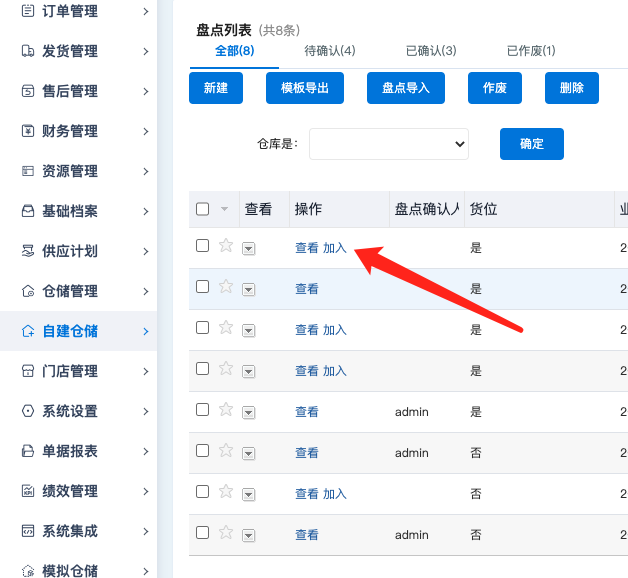Click admin cell in the 是 row
Image resolution: width=628 pixels, height=578 pixels.
pyautogui.click(x=412, y=412)
